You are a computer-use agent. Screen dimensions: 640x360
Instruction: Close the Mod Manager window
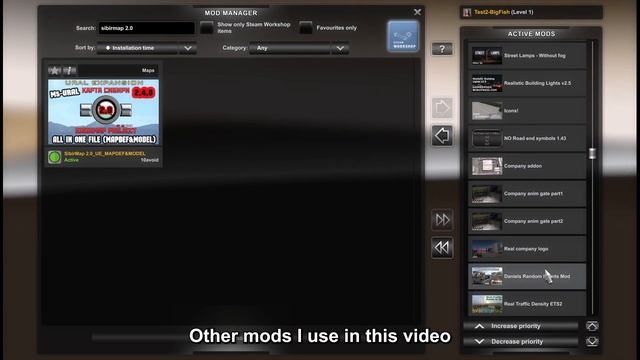417,12
